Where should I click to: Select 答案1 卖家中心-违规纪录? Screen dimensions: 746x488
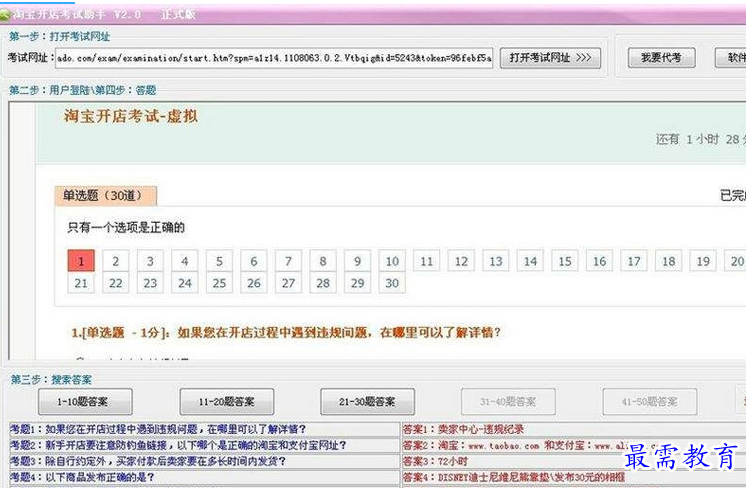(574, 429)
